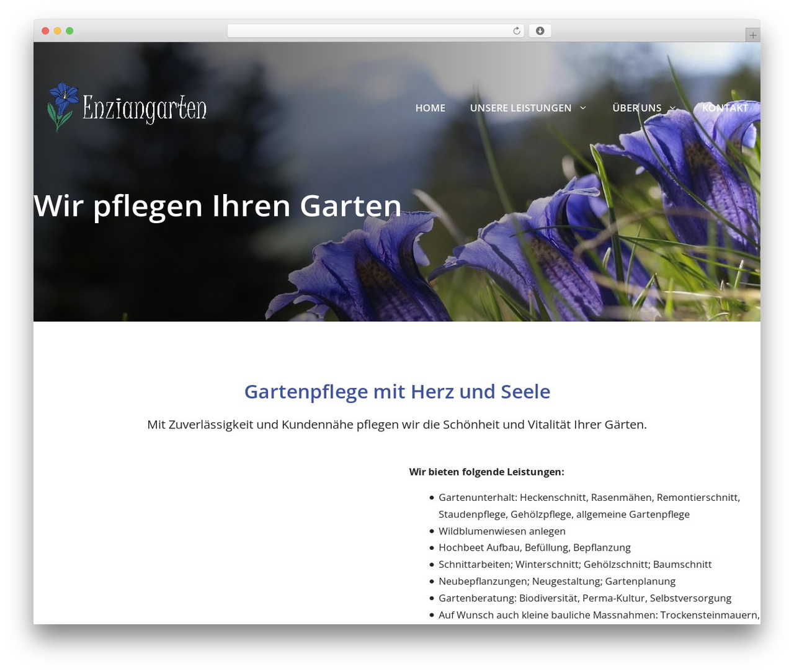Click 'Auf Wunsch auch kleine bauliche Massnahmen' item

coord(599,615)
